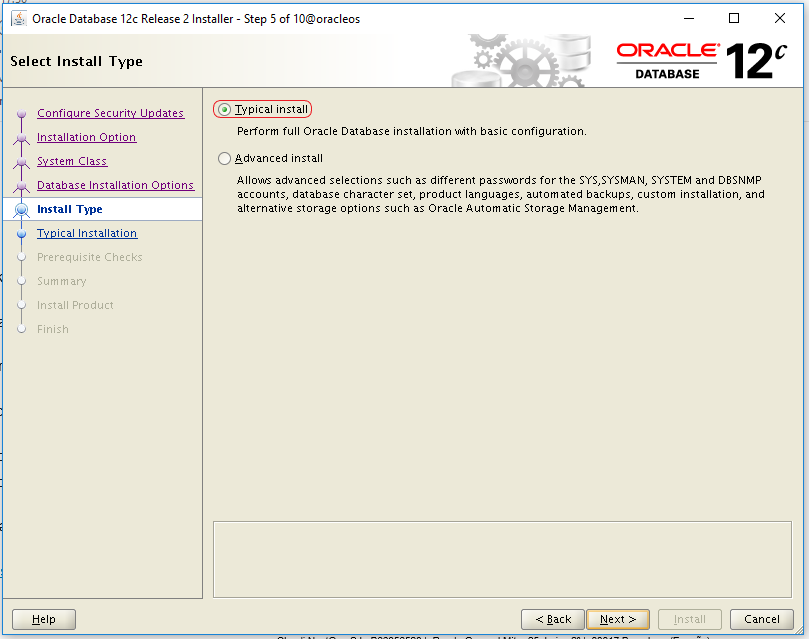The width and height of the screenshot is (809, 639).
Task: Click the Install Product step label
Action: 75,305
